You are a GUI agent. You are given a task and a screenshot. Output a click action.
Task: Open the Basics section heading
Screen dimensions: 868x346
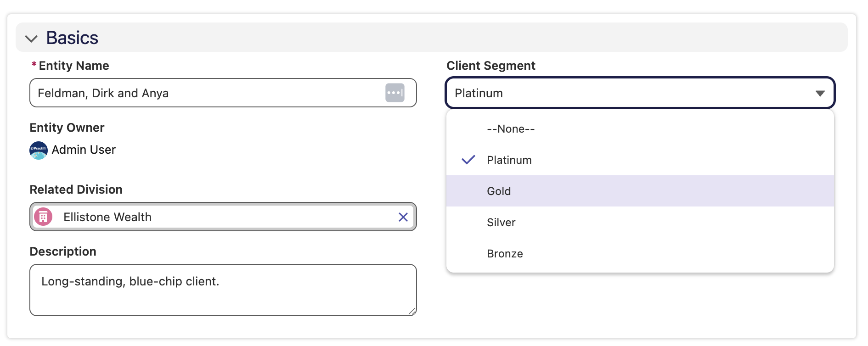72,38
